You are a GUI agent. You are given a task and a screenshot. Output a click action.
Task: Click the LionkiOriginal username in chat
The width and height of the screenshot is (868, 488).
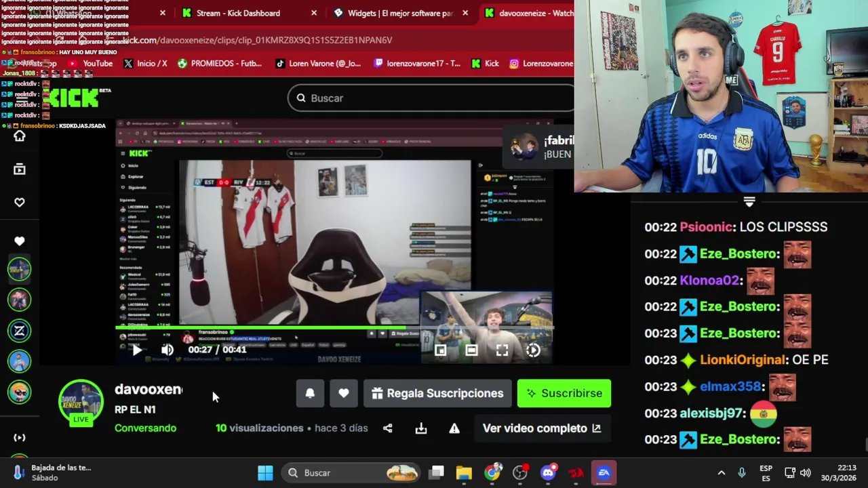[742, 360]
